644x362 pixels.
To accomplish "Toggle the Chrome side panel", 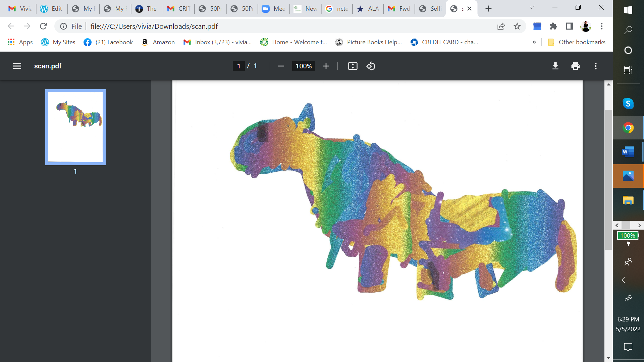I will point(569,26).
